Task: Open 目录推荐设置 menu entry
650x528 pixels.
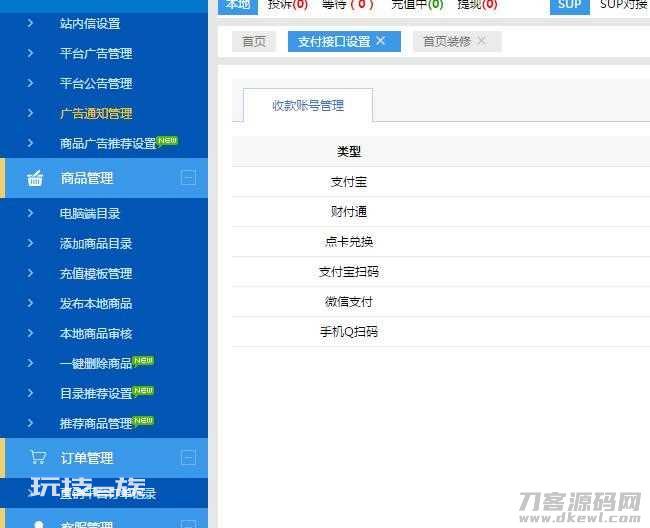Action: (96, 393)
